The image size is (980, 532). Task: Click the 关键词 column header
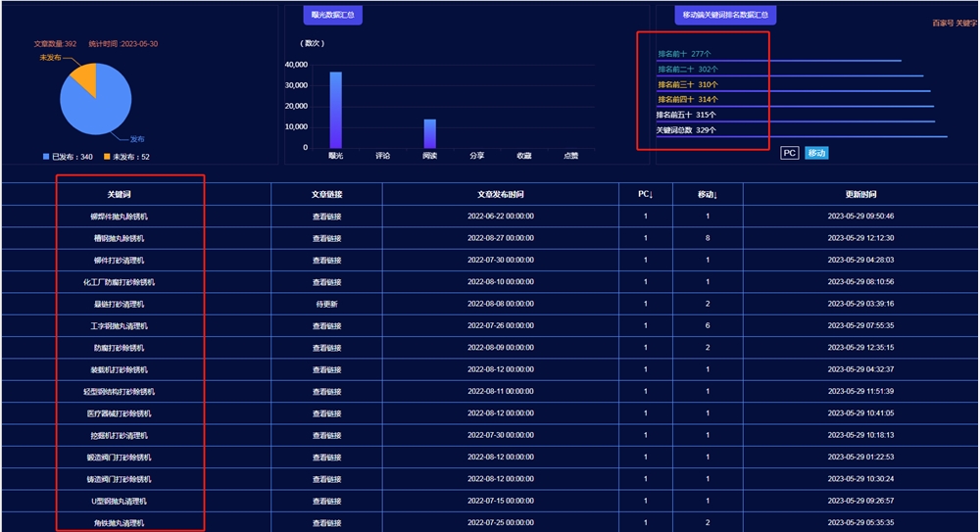point(119,194)
